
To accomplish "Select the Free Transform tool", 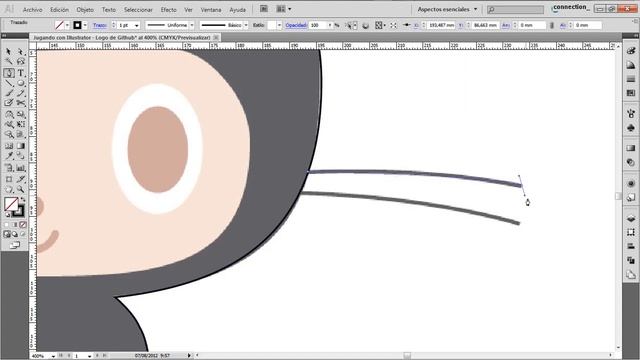I will (20, 124).
